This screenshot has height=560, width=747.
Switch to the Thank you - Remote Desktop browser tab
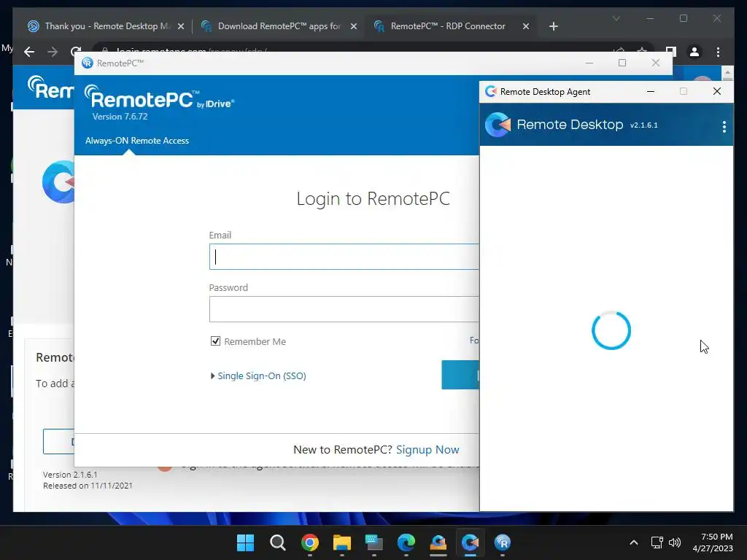(x=105, y=26)
